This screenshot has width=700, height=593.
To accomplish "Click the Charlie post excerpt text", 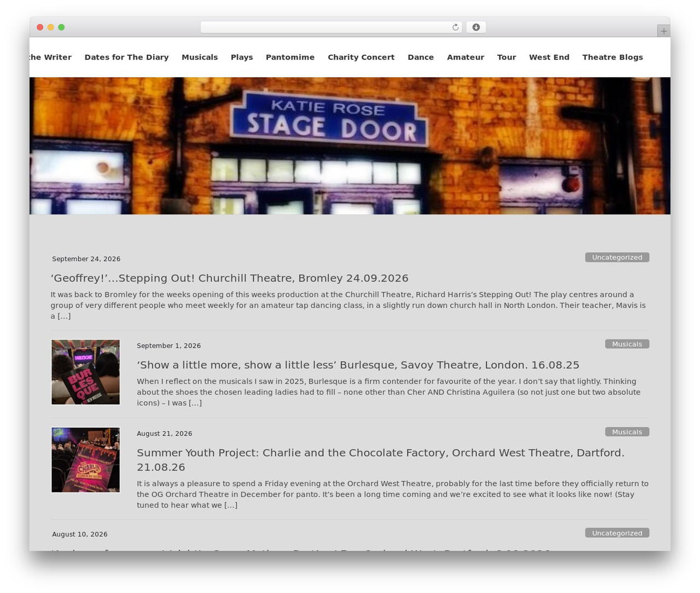I will coord(393,494).
